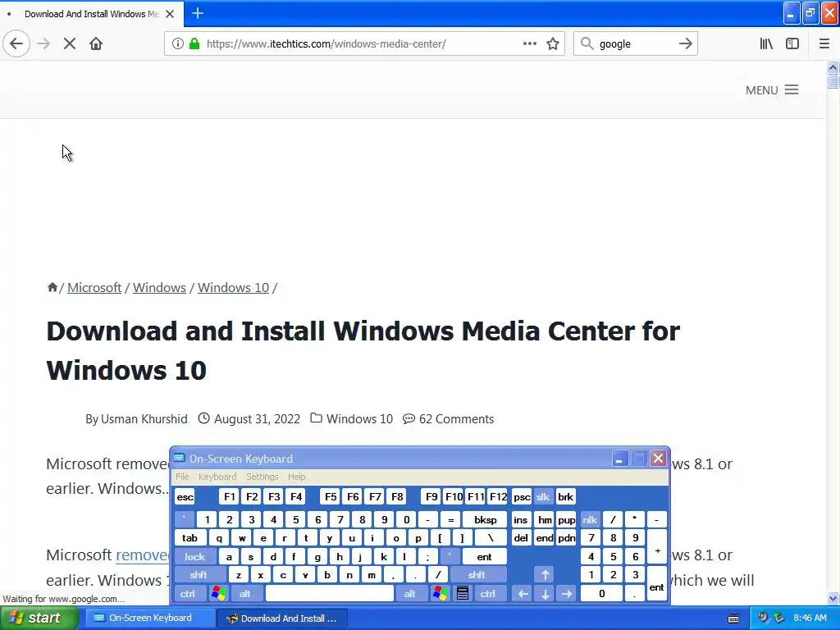The width and height of the screenshot is (840, 630).
Task: Show site information icon in address bar
Action: (177, 44)
